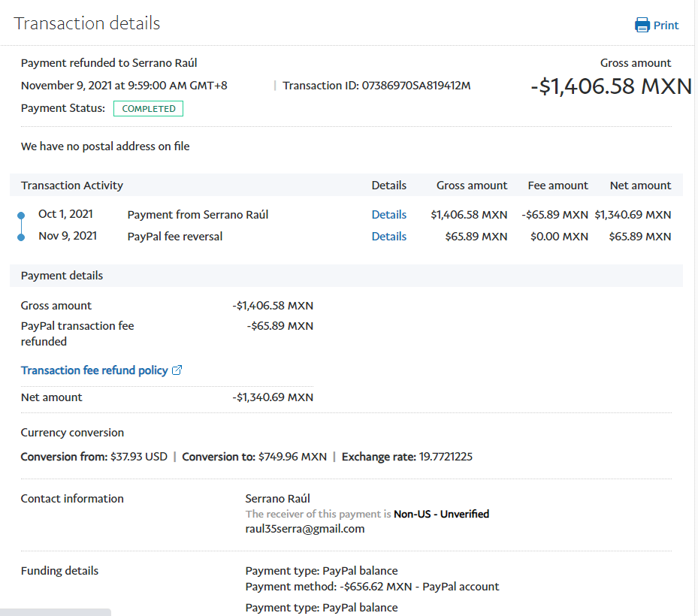This screenshot has width=698, height=616.
Task: Click the Non-US - Unverified status text
Action: point(442,515)
